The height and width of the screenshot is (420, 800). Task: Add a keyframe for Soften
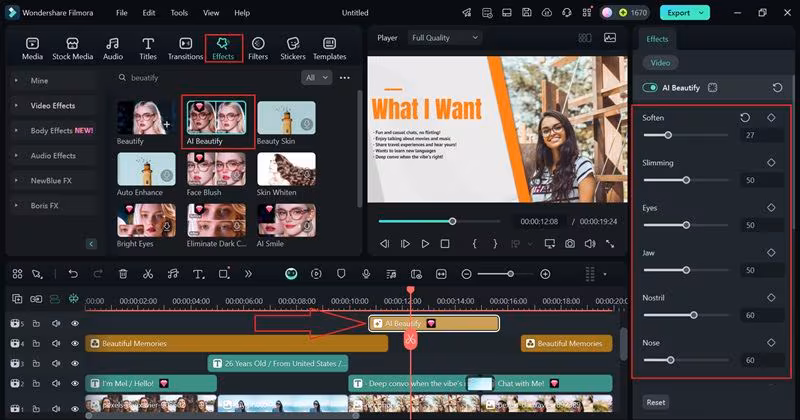coord(771,118)
